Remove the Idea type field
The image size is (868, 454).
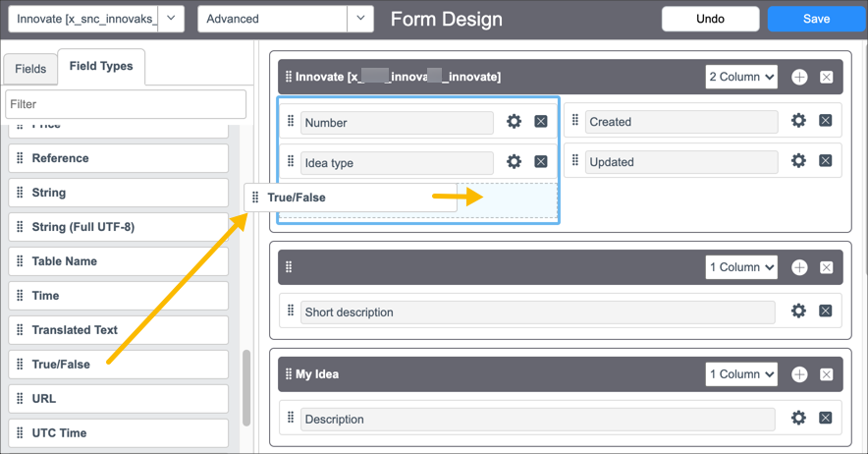pos(541,162)
